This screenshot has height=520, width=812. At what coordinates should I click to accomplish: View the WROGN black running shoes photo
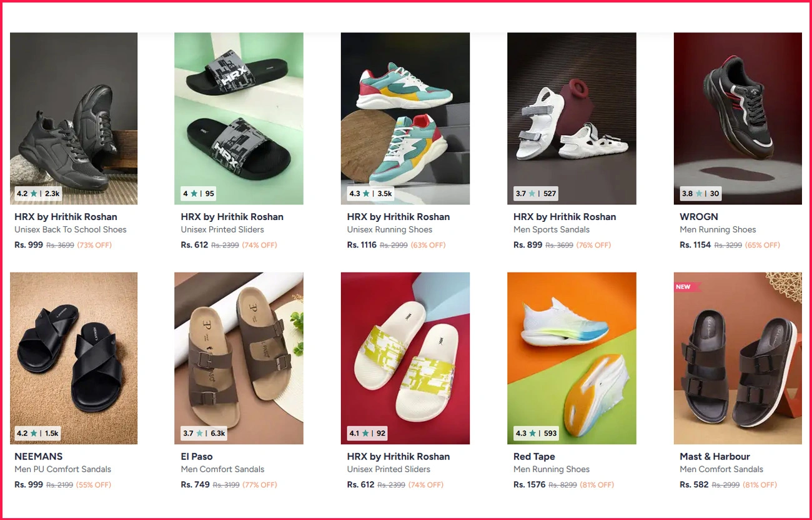click(738, 118)
